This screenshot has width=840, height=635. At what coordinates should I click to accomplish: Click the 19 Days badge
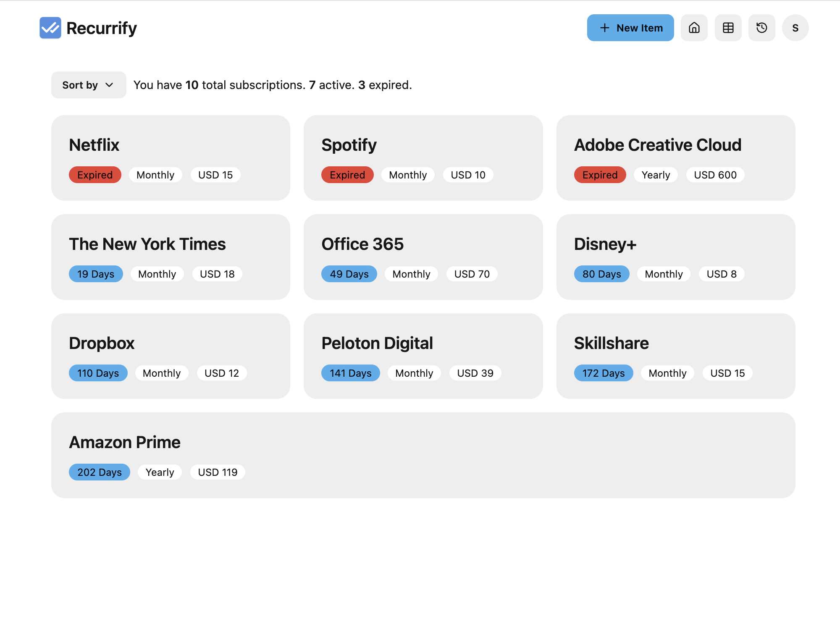point(96,274)
